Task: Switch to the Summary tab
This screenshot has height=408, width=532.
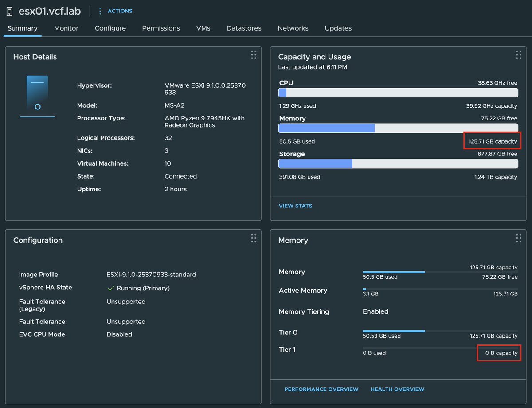Action: click(22, 28)
